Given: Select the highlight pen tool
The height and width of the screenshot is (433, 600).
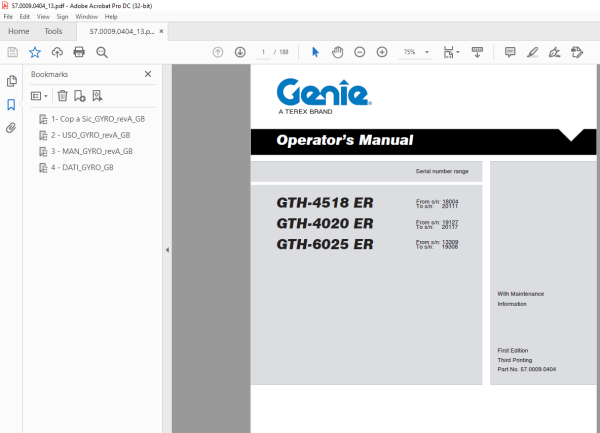Looking at the screenshot, I should (x=532, y=52).
